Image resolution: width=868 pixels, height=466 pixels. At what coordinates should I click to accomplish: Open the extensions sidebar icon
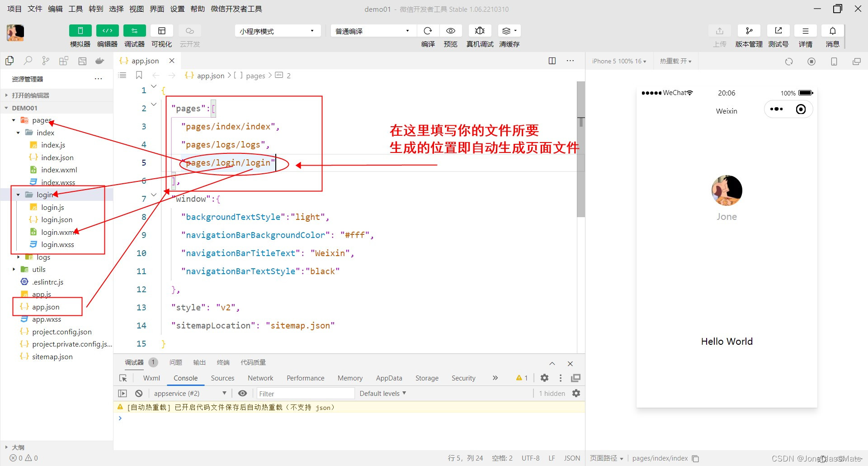[x=64, y=61]
